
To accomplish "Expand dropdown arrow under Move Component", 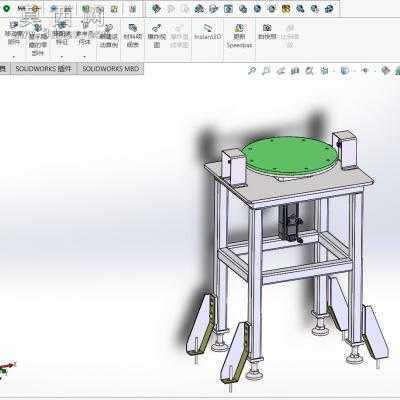I will tap(14, 57).
